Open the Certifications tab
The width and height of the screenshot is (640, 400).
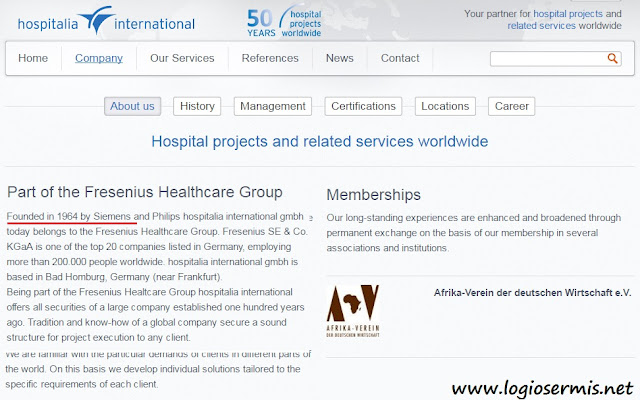tap(363, 106)
